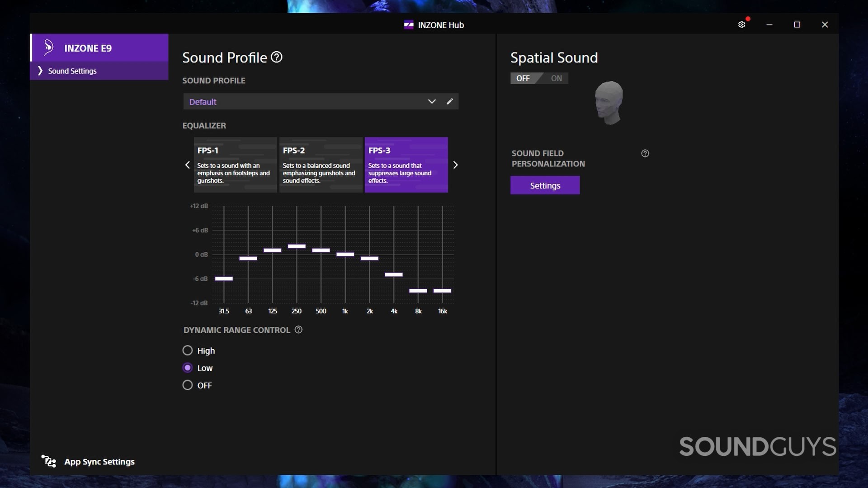Edit sound profile name with pencil icon
Image resolution: width=868 pixels, height=488 pixels.
click(449, 102)
